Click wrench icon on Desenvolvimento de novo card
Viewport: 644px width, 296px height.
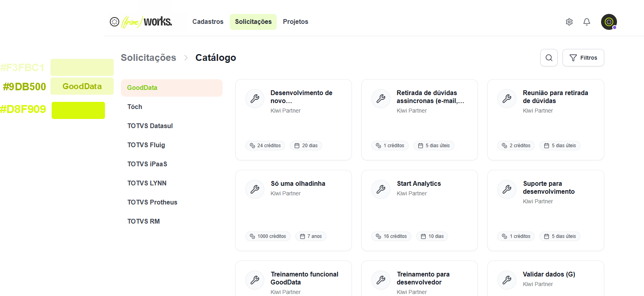[255, 99]
